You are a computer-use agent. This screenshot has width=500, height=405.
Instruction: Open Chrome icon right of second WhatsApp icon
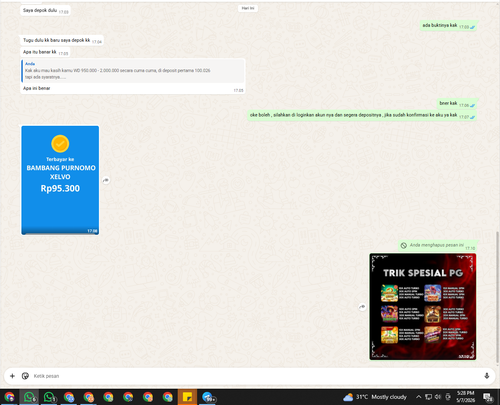point(69,397)
